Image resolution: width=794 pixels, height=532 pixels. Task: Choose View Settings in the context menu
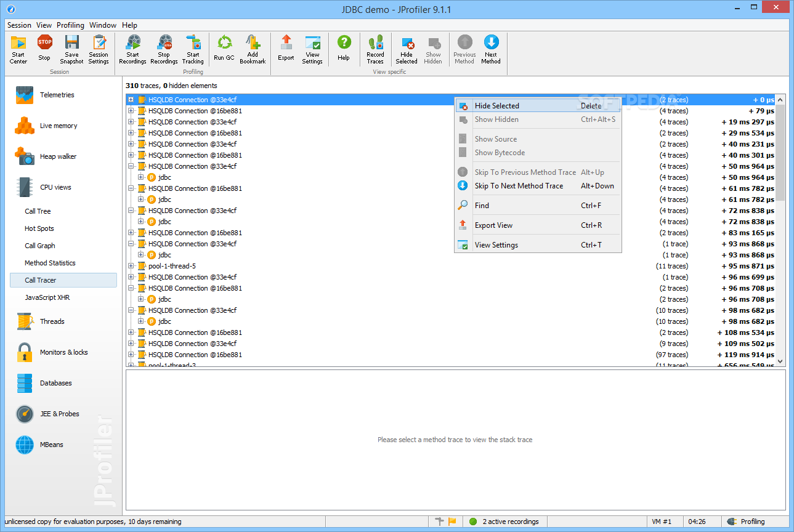coord(538,245)
